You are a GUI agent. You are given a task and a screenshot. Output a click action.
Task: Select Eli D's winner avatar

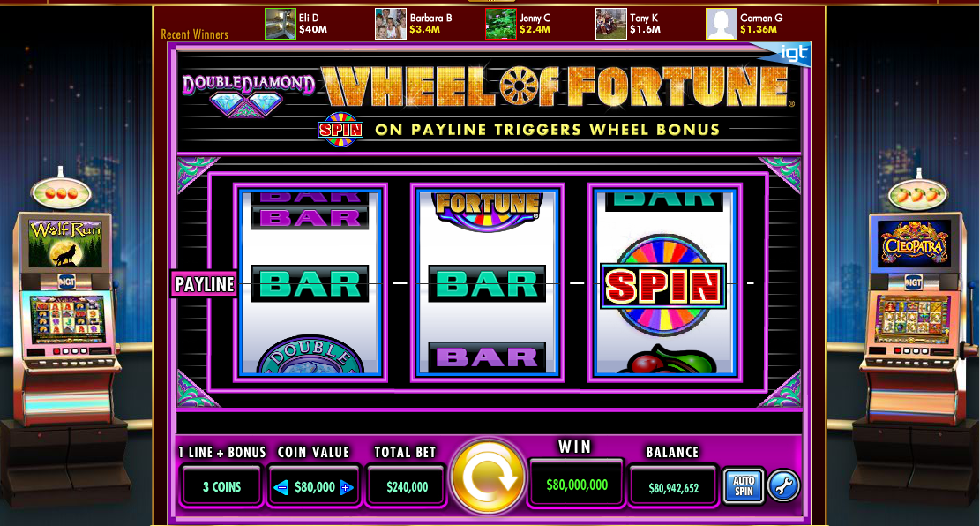click(x=280, y=24)
